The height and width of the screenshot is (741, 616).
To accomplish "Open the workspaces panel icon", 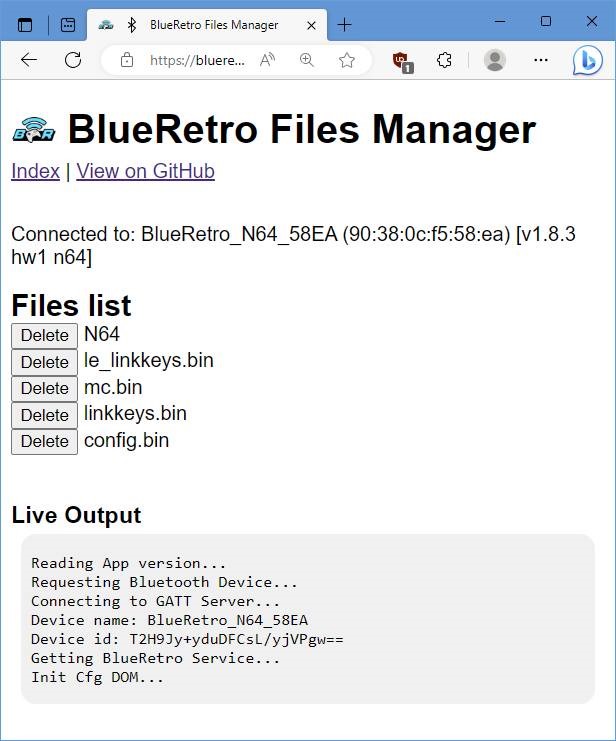I will click(68, 25).
